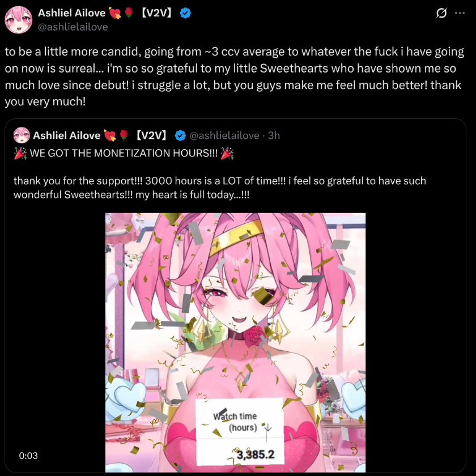Click the Ashliel Ailove name in the quoted post
476x476 pixels.
(66, 135)
